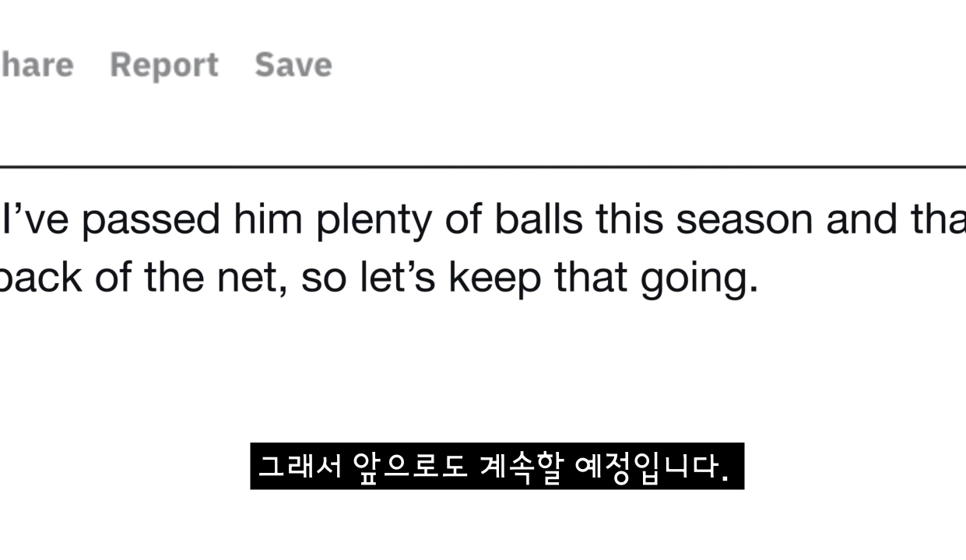Click the word "net," in the second line
Viewport: 966px width, 560px height.
click(x=252, y=278)
